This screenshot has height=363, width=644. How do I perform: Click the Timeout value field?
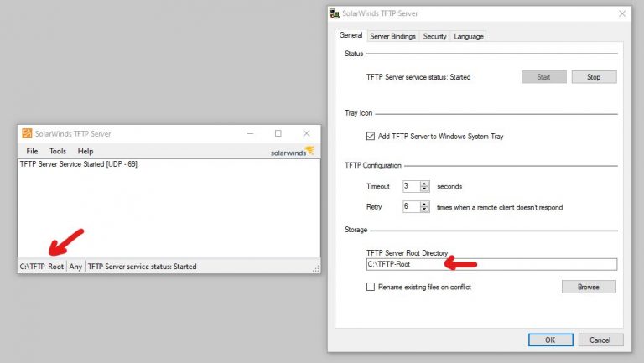[x=412, y=186]
